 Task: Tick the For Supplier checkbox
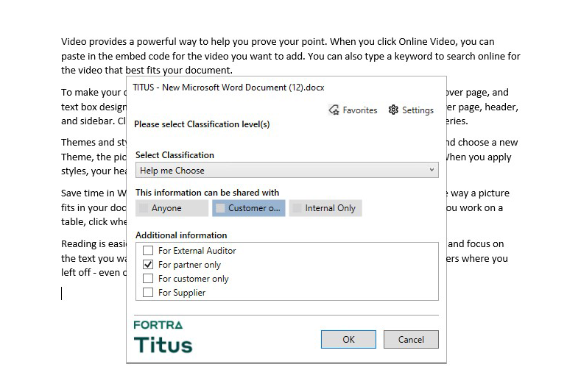148,293
